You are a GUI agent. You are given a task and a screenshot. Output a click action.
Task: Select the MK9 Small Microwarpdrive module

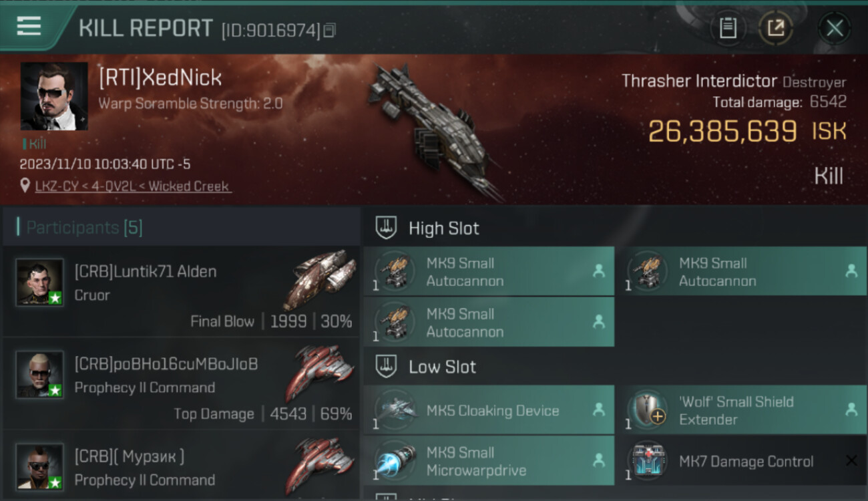point(489,461)
